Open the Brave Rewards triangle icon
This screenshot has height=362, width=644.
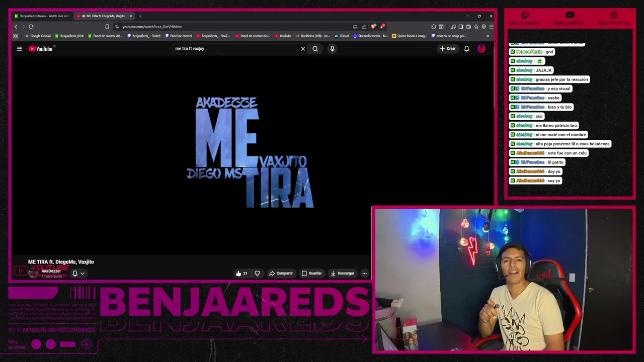pyautogui.click(x=382, y=27)
